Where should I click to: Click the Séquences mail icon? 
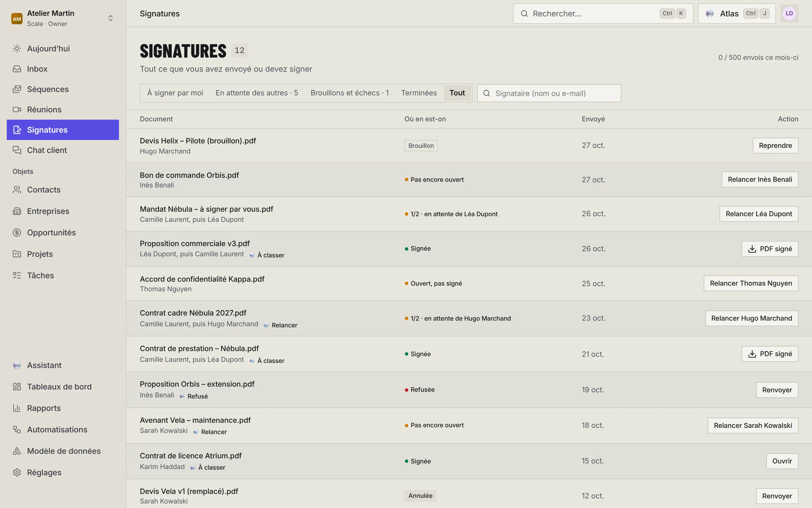click(17, 89)
